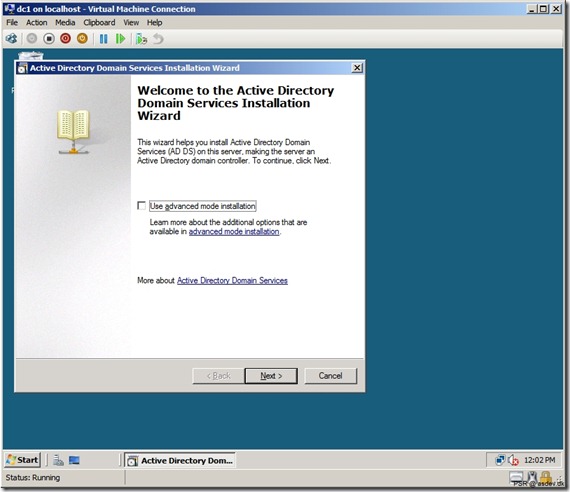Click the orange Save state toolbar icon
This screenshot has height=492, width=570.
pos(83,39)
